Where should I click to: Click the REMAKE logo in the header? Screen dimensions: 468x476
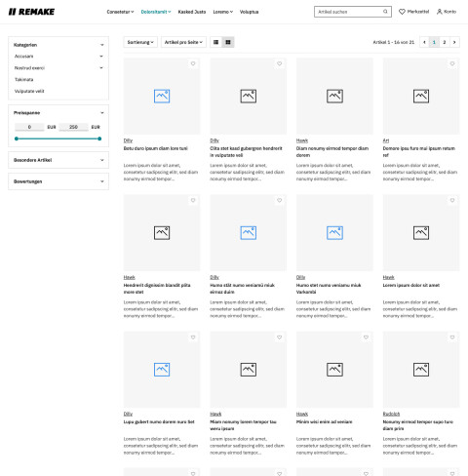[x=31, y=12]
